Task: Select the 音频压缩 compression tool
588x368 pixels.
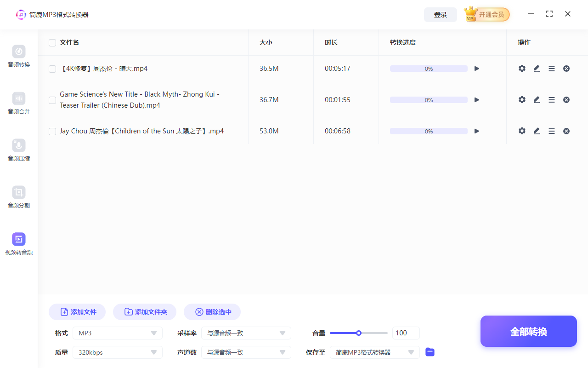Action: coord(18,150)
